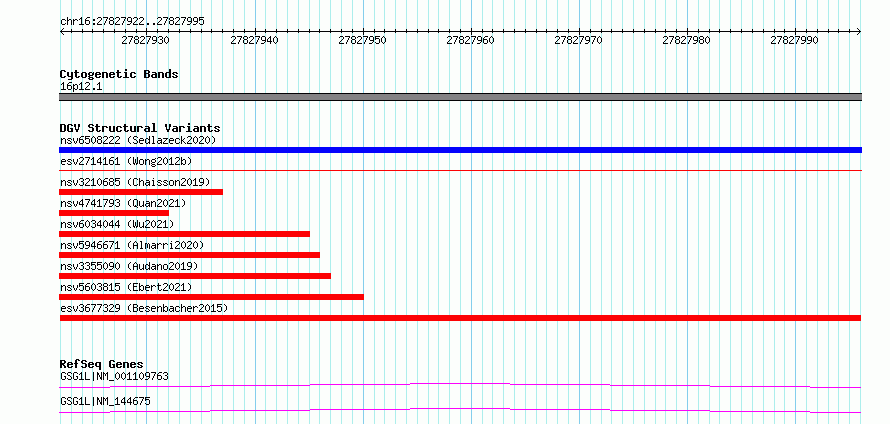
Task: Click ruler position 27827980
Action: [687, 40]
